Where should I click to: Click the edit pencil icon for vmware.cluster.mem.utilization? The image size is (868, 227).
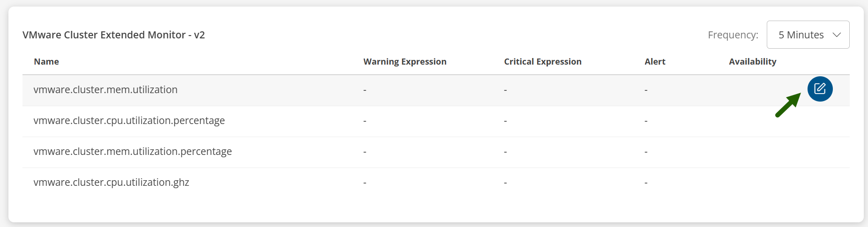[x=820, y=89]
